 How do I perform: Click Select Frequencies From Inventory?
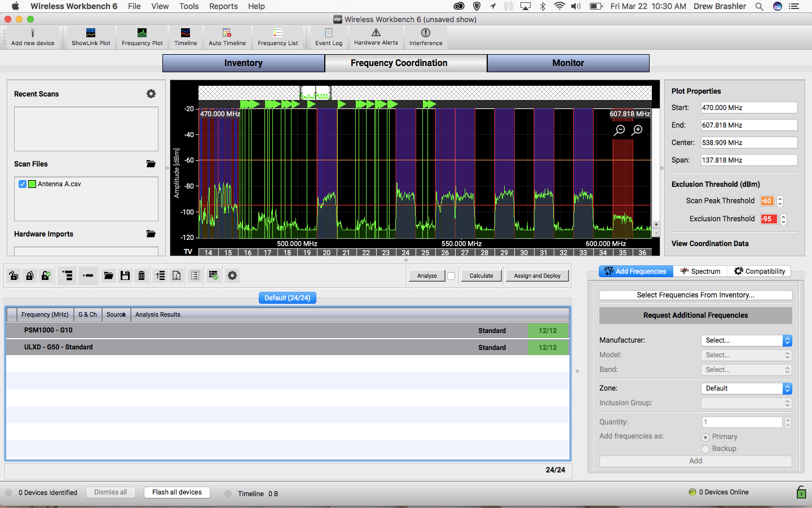pyautogui.click(x=695, y=295)
